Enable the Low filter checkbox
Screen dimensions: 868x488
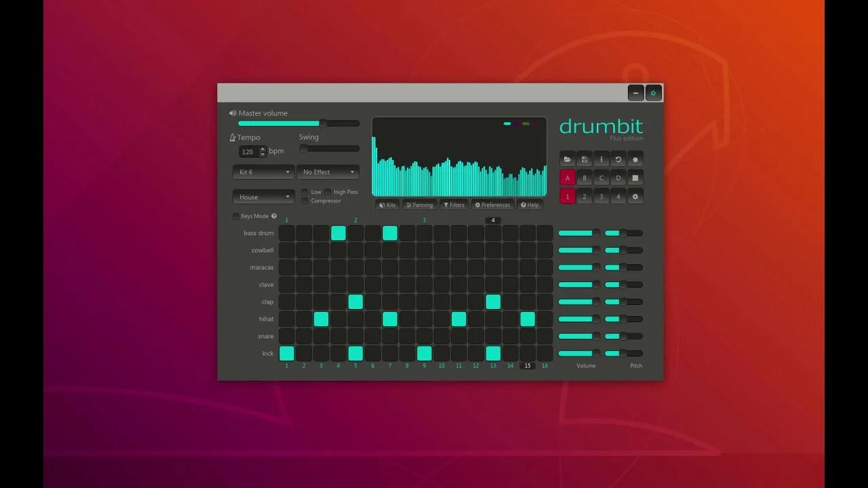[x=305, y=192]
